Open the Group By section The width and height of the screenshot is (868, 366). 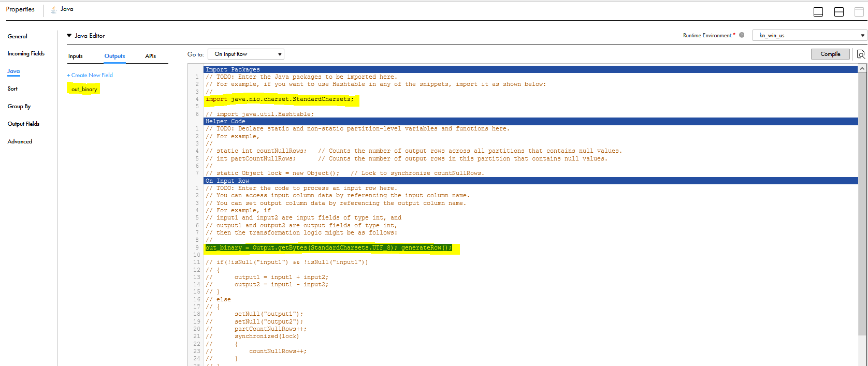tap(19, 106)
